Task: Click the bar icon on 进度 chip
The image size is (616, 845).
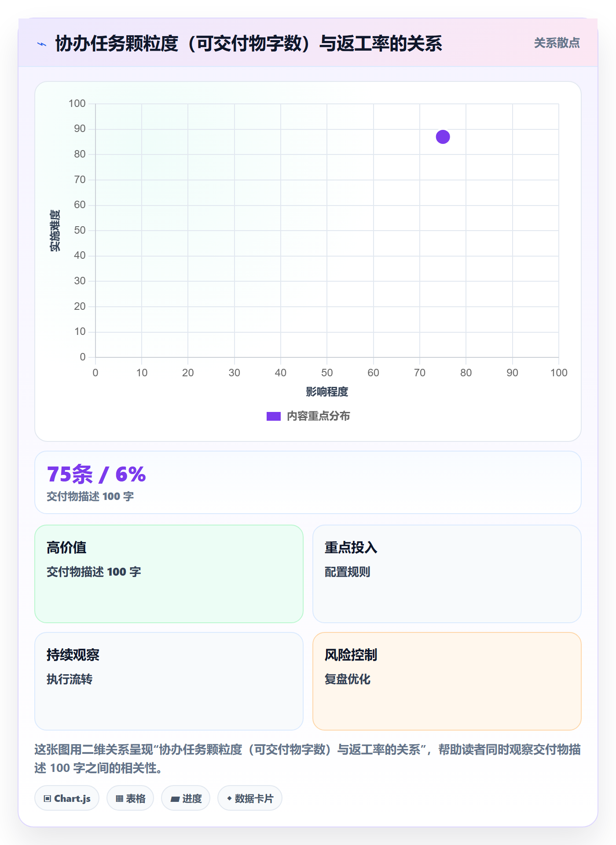Action: click(175, 799)
